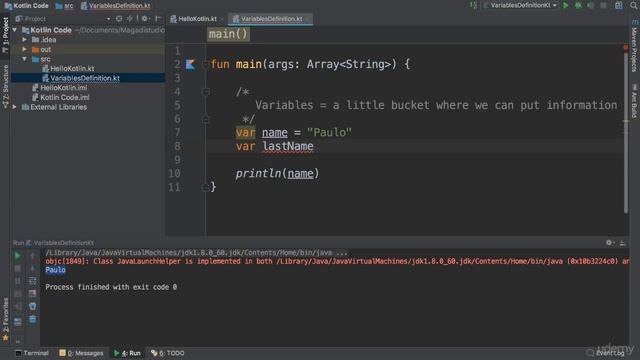The height and width of the screenshot is (360, 640).
Task: Toggle scroll to end in Run console
Action: (x=33, y=293)
